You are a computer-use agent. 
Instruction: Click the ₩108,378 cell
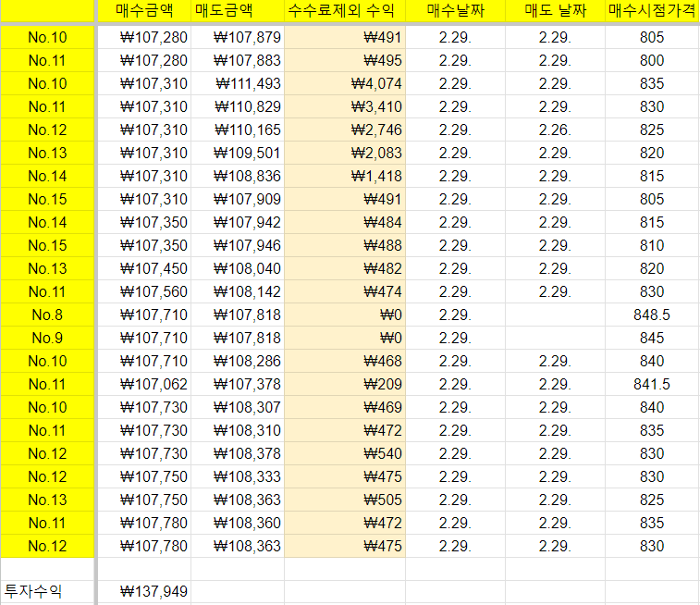(238, 453)
